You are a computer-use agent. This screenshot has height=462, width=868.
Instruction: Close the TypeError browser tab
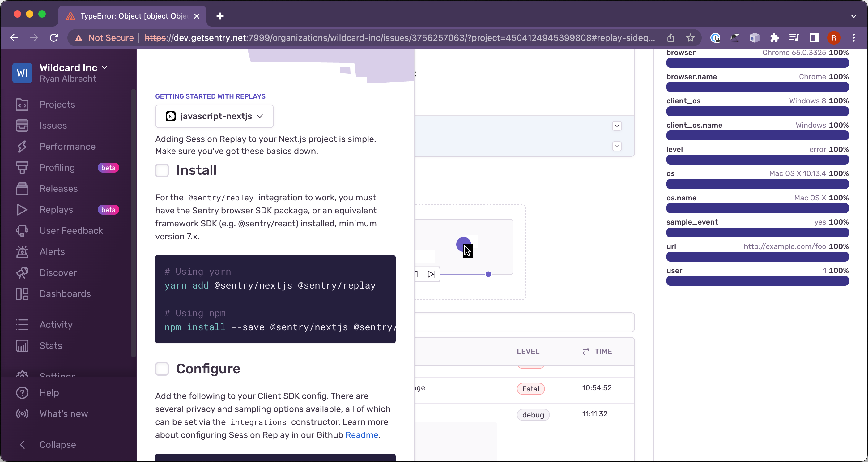(197, 16)
